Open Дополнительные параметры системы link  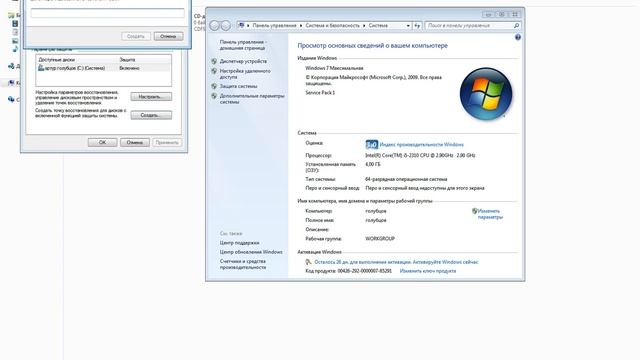(x=252, y=99)
